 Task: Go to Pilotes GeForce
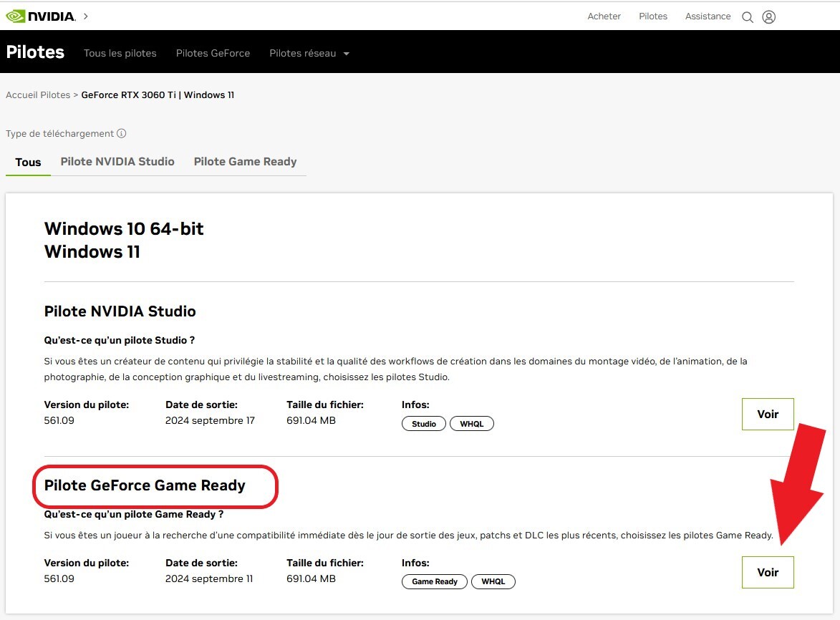[x=213, y=54]
